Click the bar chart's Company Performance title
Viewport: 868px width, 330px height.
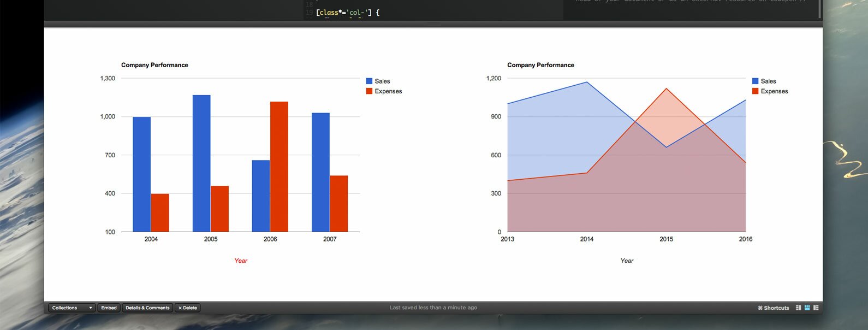tap(154, 65)
